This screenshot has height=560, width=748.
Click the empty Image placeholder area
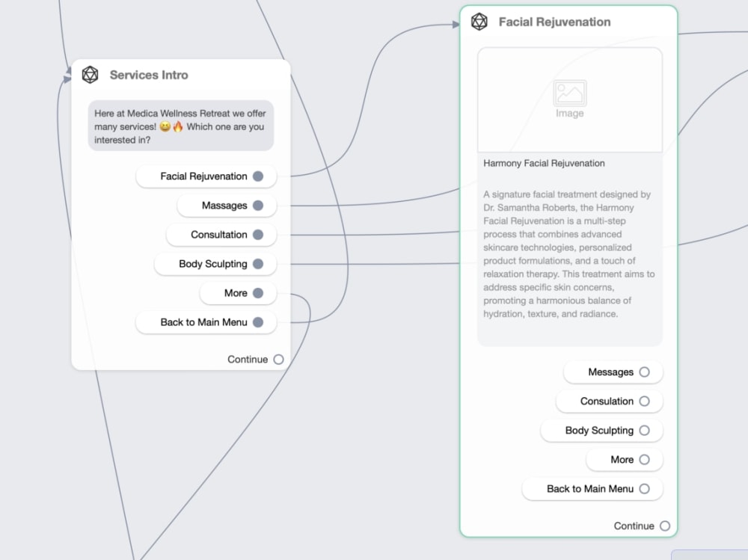[569, 100]
